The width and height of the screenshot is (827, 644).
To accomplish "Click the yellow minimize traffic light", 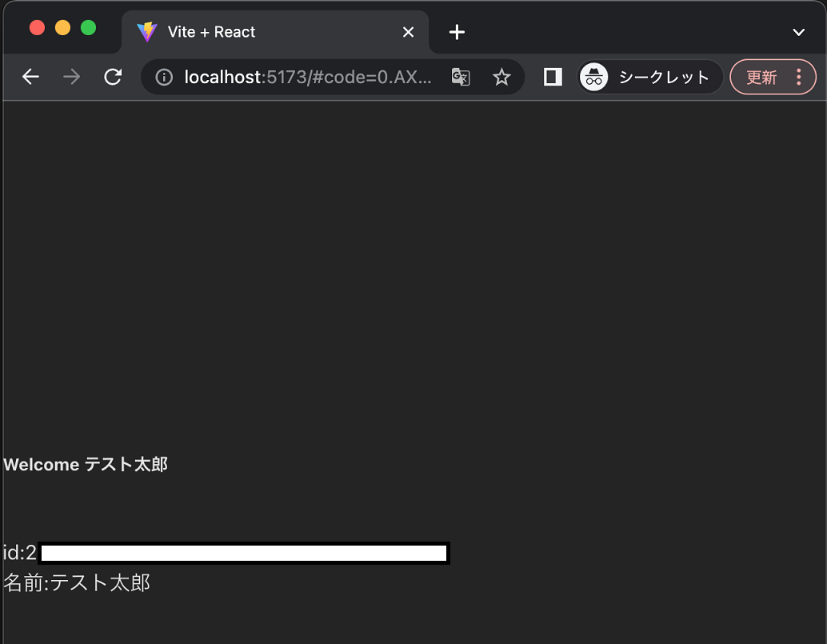I will (x=62, y=26).
